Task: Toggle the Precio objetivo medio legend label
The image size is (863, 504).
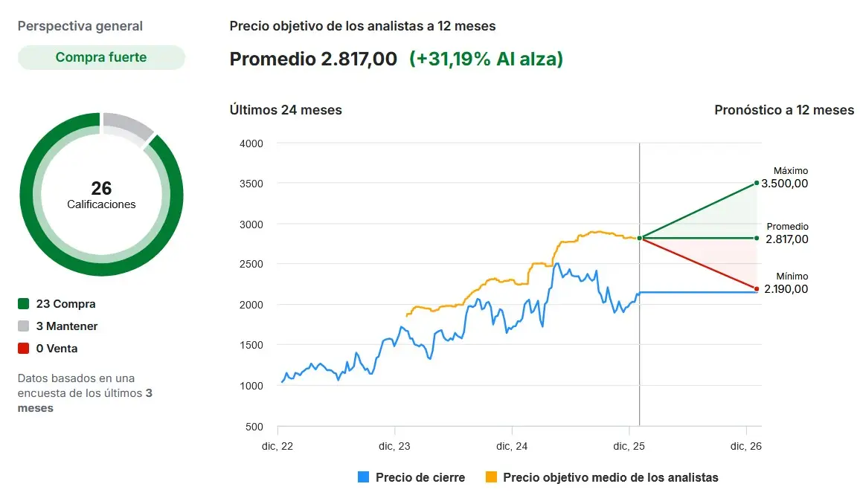Action: tap(611, 477)
